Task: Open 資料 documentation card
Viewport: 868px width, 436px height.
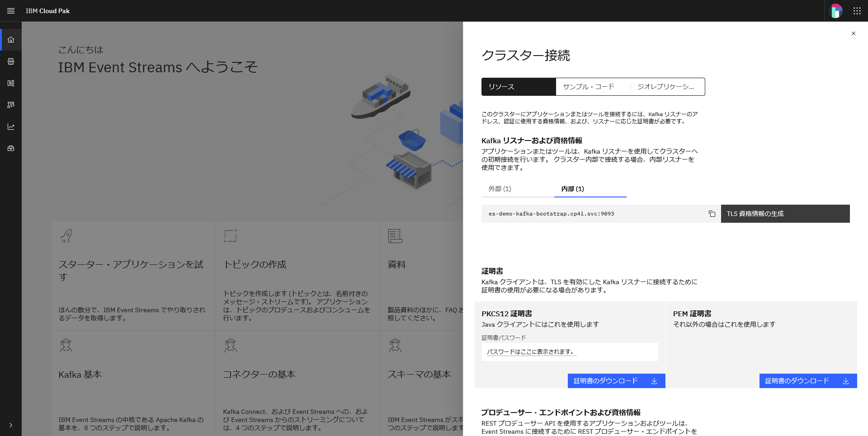Action: [422, 276]
